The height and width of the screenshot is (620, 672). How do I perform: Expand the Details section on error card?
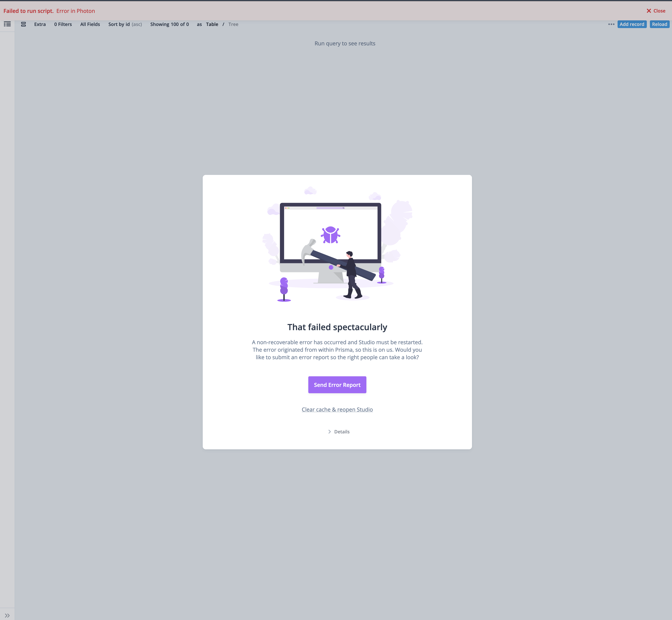(338, 431)
